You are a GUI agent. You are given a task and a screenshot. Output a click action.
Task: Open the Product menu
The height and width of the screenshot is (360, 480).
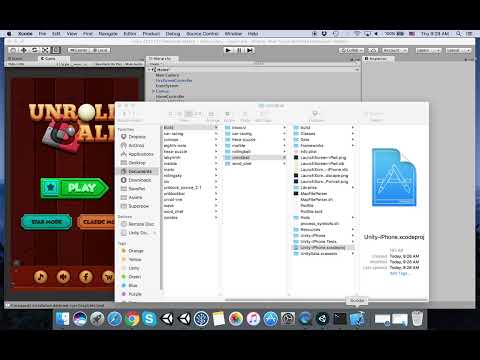point(151,34)
